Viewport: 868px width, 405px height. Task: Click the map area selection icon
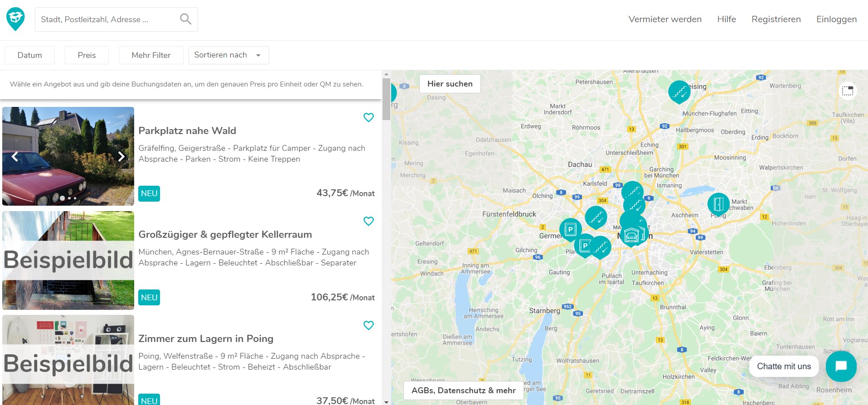pyautogui.click(x=847, y=91)
